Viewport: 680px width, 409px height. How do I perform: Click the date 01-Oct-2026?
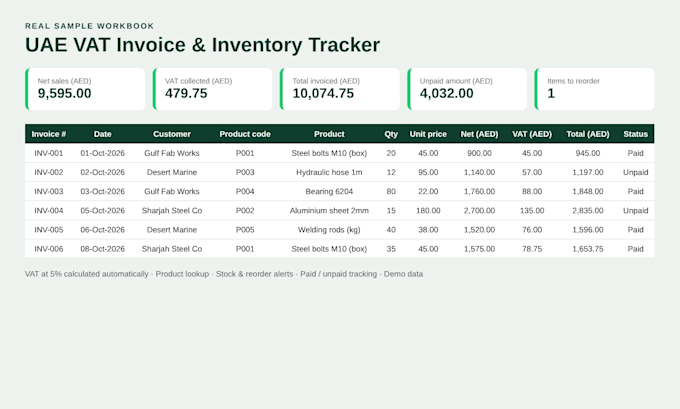[102, 153]
